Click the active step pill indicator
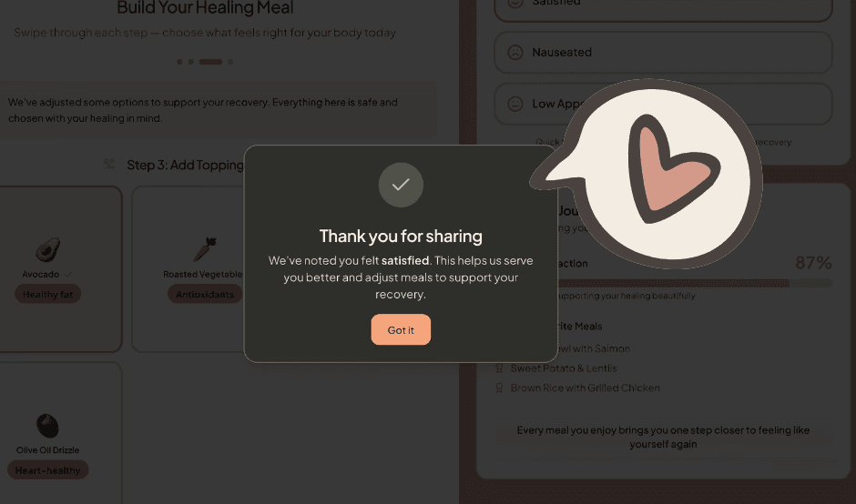 click(x=210, y=62)
